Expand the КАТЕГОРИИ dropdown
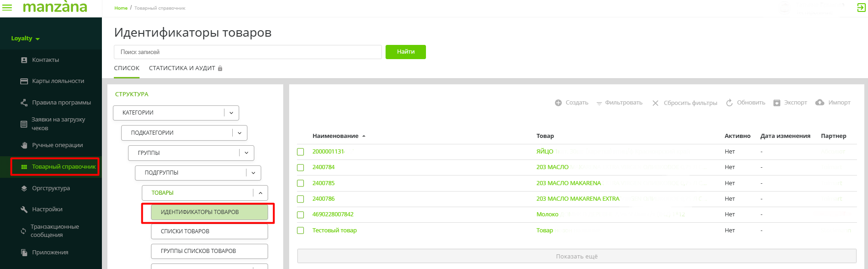 pyautogui.click(x=231, y=113)
